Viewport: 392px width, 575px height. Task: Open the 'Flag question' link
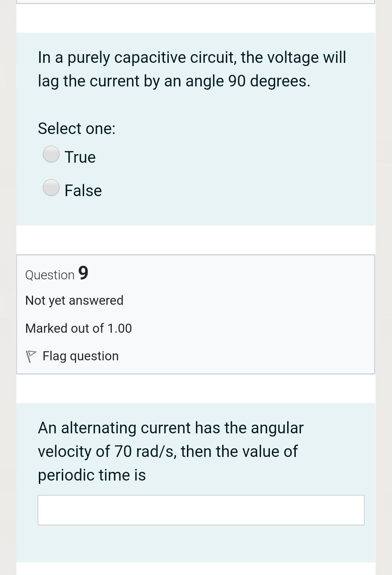point(81,356)
